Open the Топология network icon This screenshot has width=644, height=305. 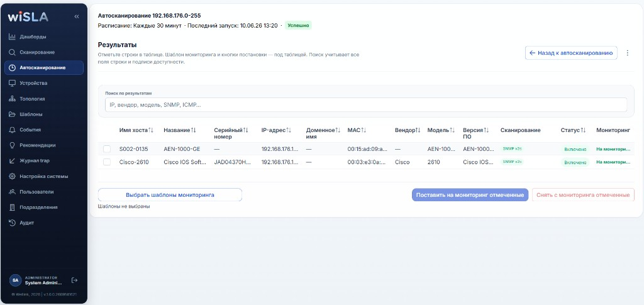point(13,99)
